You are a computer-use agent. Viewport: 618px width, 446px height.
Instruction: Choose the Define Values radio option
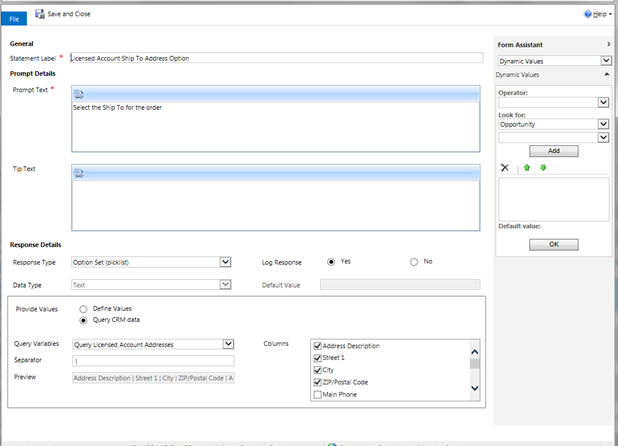point(83,309)
